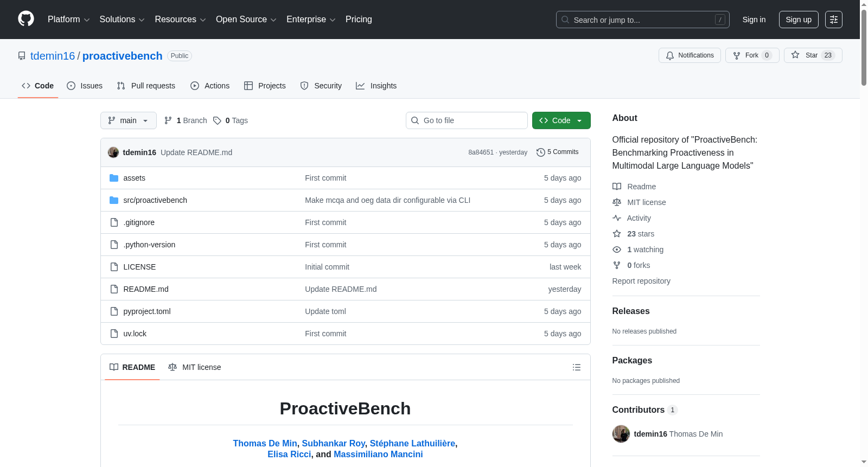This screenshot has height=467, width=868.
Task: Open the 'Update toml' commit message
Action: click(325, 311)
